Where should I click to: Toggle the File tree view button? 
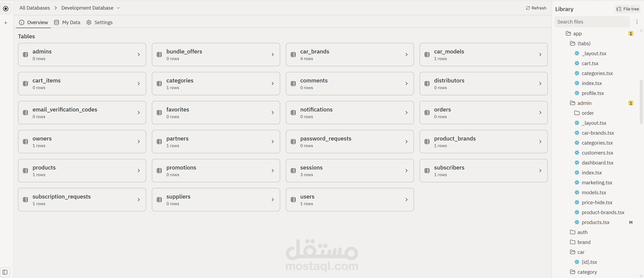coord(627,9)
